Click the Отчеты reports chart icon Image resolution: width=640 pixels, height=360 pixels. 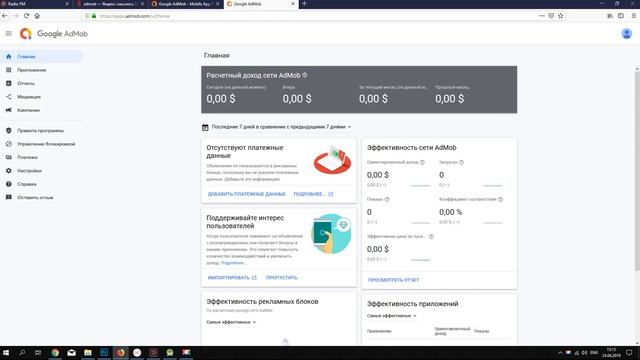[x=9, y=83]
